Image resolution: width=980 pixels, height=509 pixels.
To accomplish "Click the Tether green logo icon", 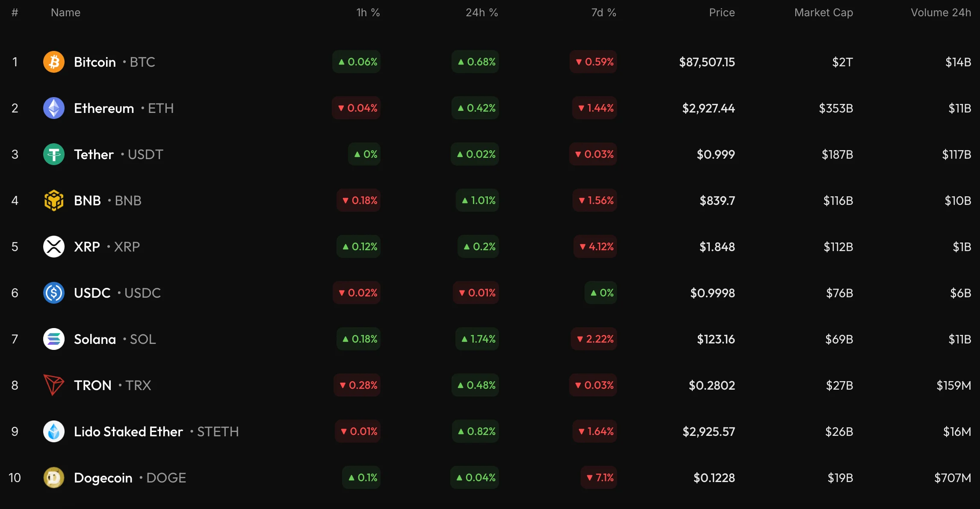I will 54,154.
